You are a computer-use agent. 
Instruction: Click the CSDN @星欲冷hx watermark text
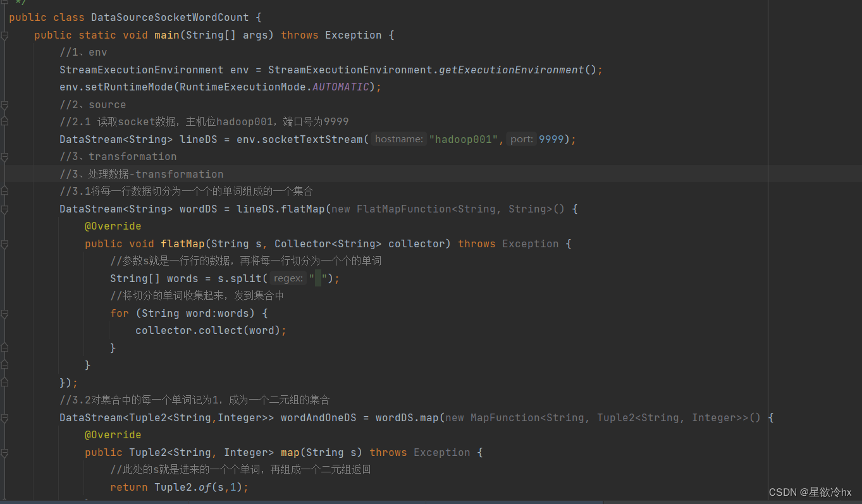click(x=810, y=492)
